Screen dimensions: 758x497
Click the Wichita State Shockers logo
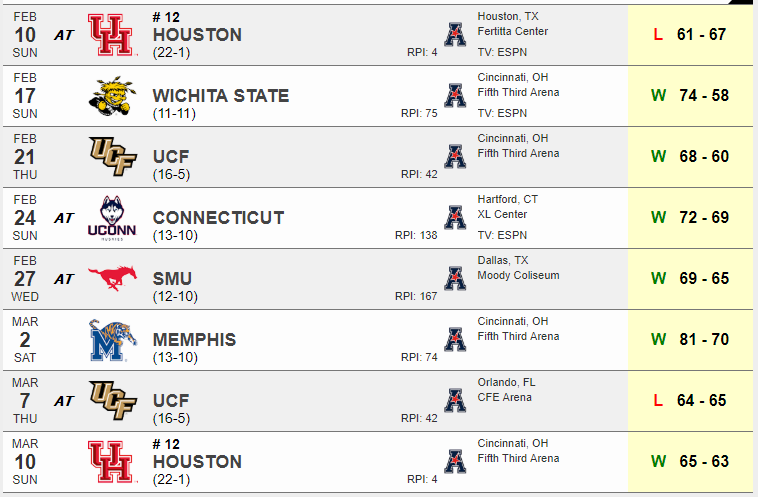point(112,96)
